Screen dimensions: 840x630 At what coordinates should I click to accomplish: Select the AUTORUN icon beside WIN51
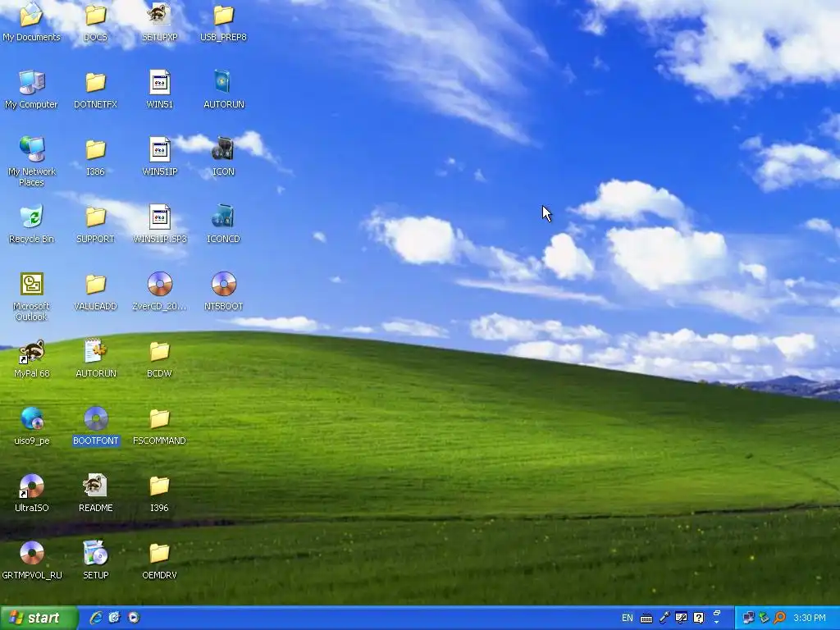point(223,89)
